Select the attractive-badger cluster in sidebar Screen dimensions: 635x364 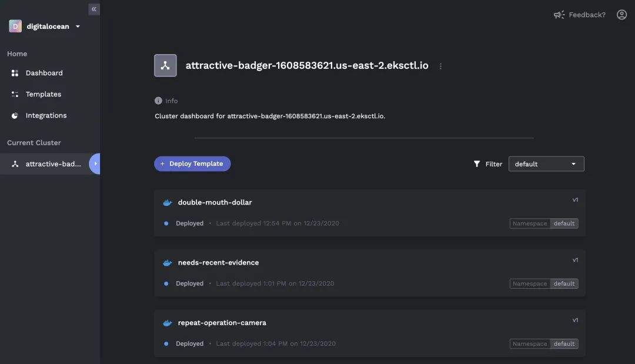53,164
